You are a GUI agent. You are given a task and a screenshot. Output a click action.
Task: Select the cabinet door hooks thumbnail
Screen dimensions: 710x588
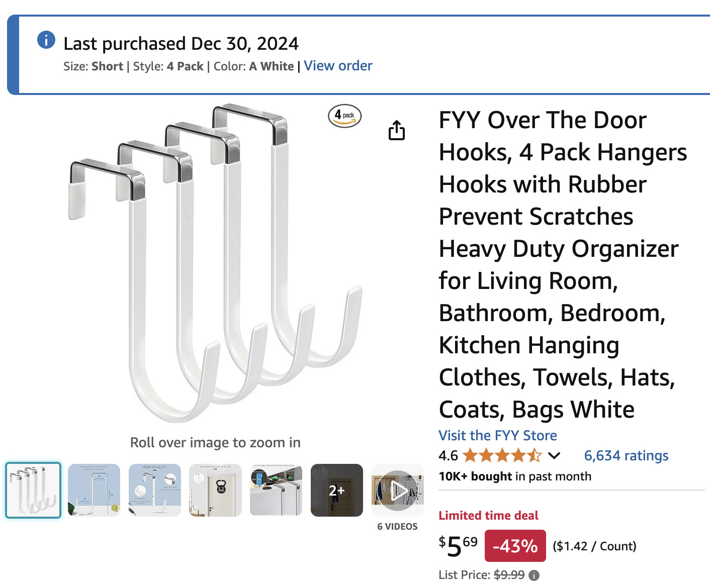(276, 491)
